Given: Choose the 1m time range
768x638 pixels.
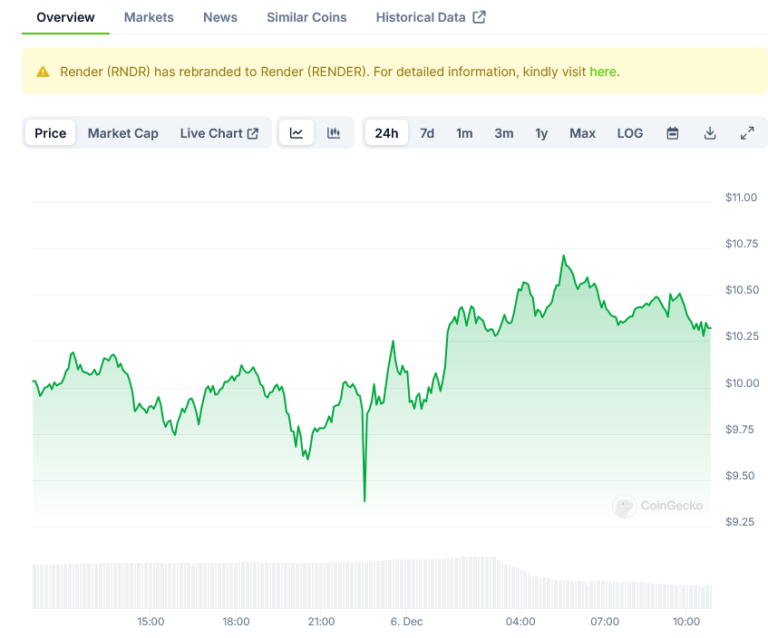Looking at the screenshot, I should coord(464,133).
